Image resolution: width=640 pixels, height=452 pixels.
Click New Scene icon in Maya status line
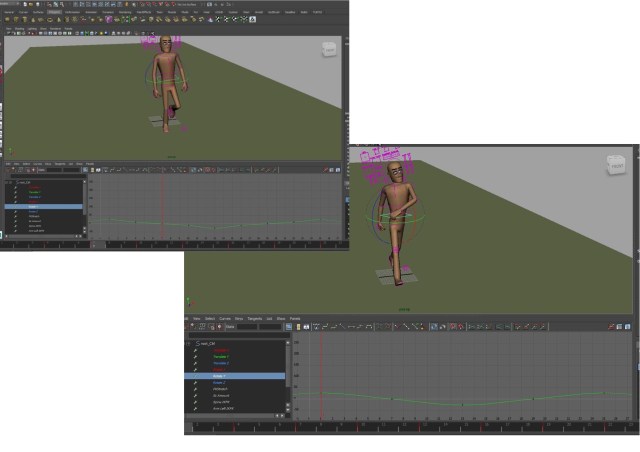[25, 4]
